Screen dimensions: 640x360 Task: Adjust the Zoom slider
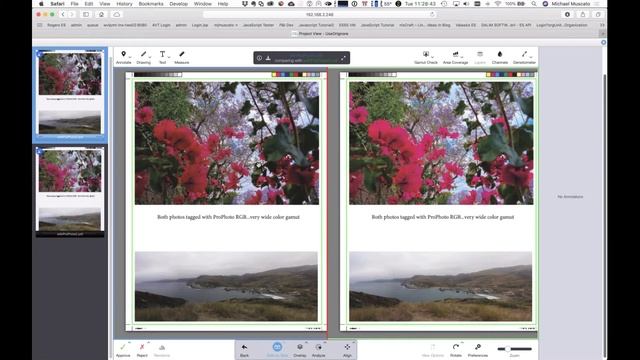coord(514,349)
